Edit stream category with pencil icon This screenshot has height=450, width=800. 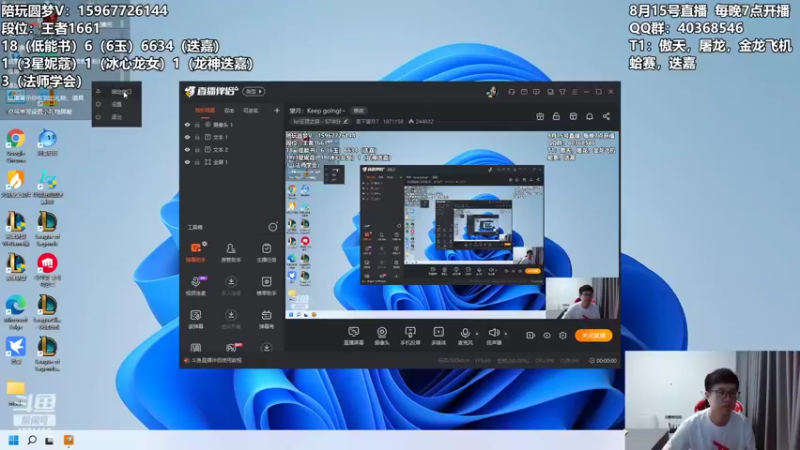346,121
